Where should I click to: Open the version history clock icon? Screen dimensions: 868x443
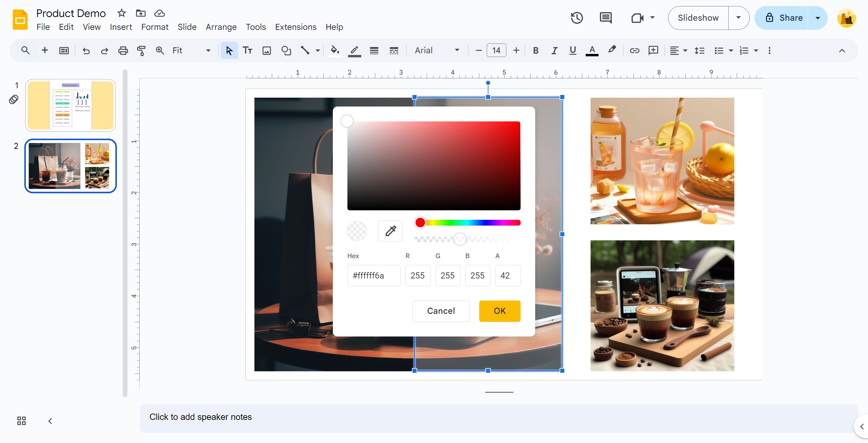pos(577,18)
